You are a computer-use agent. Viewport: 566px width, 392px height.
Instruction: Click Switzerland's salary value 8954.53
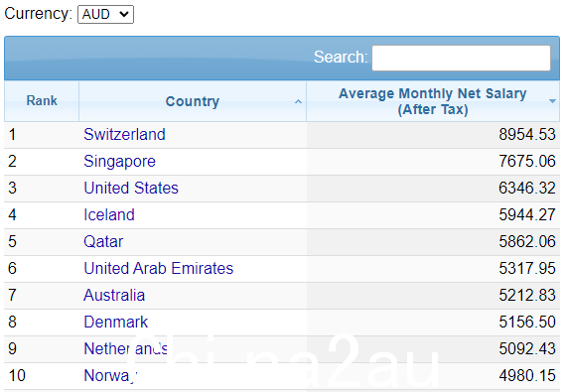click(x=527, y=135)
